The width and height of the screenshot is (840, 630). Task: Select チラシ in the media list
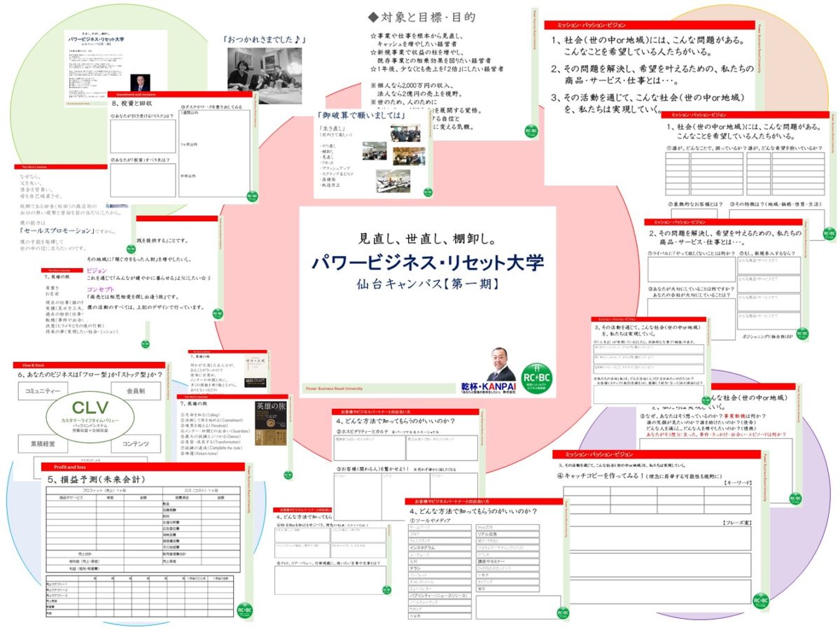click(x=439, y=568)
